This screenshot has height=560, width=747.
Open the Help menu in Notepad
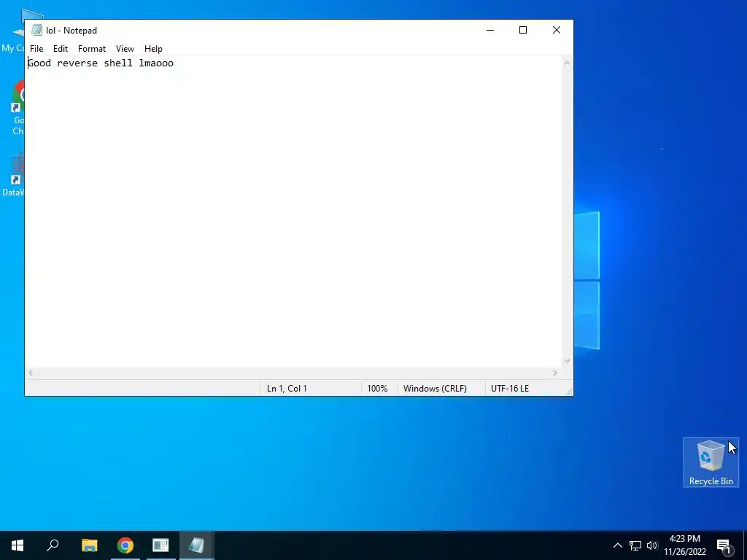[x=153, y=49]
